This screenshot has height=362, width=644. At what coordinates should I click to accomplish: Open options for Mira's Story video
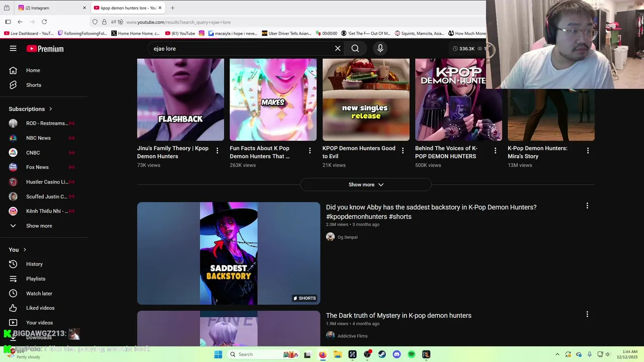588,150
